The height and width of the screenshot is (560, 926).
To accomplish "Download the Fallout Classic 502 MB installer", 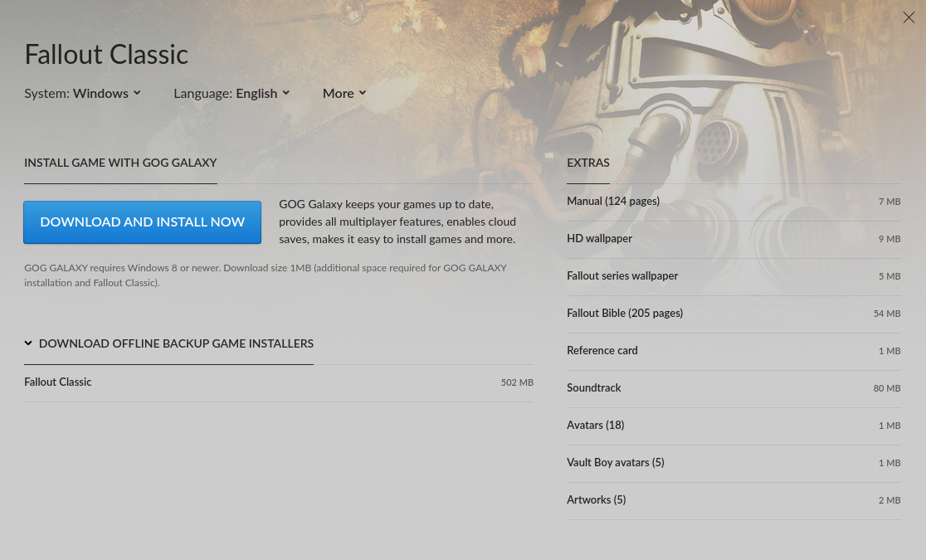I will point(279,382).
